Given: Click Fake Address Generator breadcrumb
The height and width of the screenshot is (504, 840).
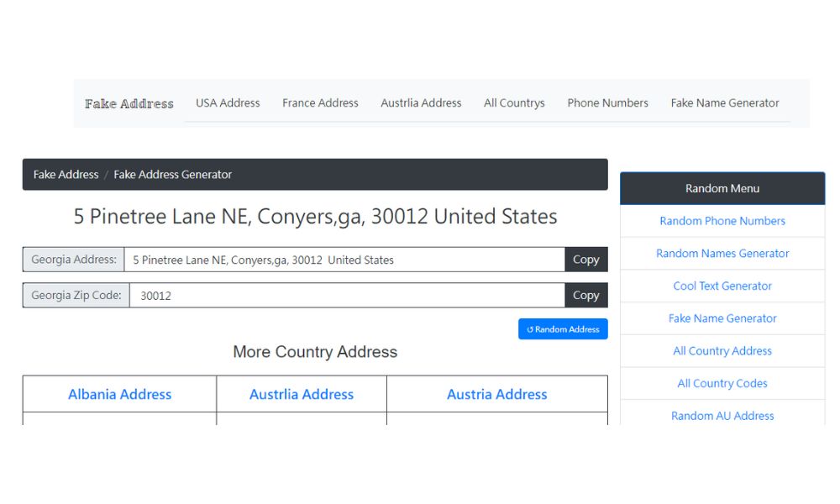Looking at the screenshot, I should [x=172, y=175].
